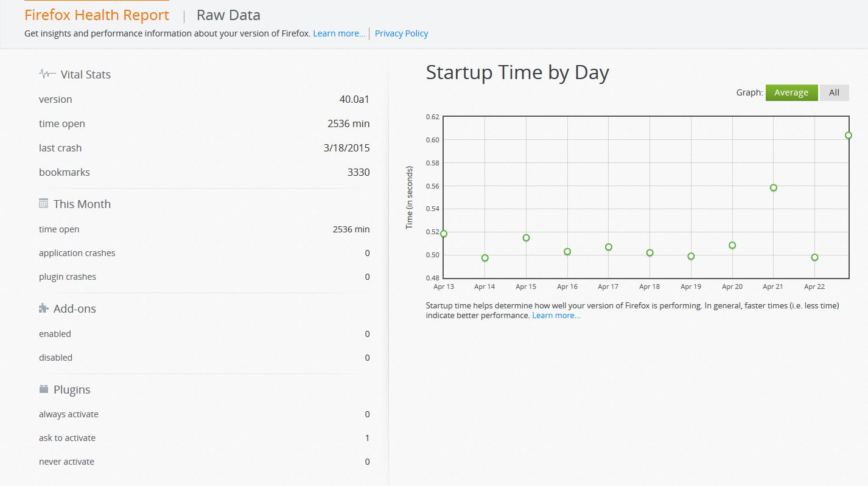Click Learn more link in header

(339, 33)
